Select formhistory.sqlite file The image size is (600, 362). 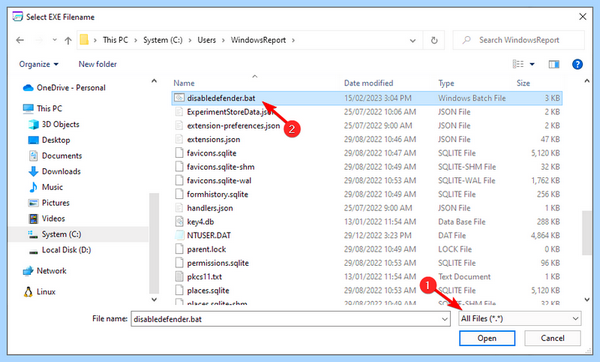point(367,194)
